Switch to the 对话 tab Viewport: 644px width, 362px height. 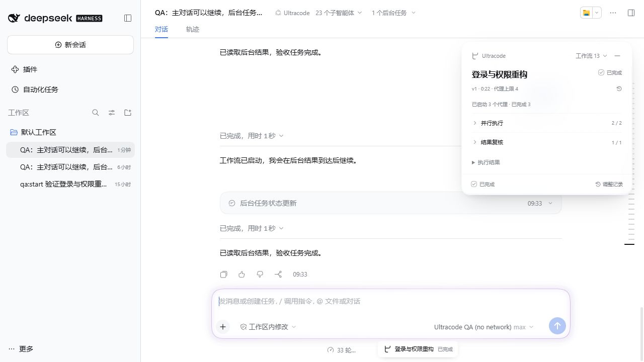pyautogui.click(x=162, y=29)
